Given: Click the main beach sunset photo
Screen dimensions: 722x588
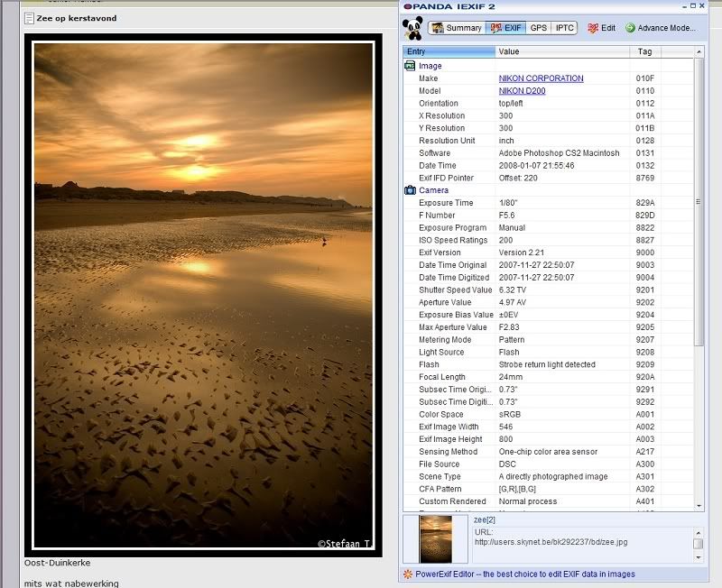Looking at the screenshot, I should (x=204, y=295).
